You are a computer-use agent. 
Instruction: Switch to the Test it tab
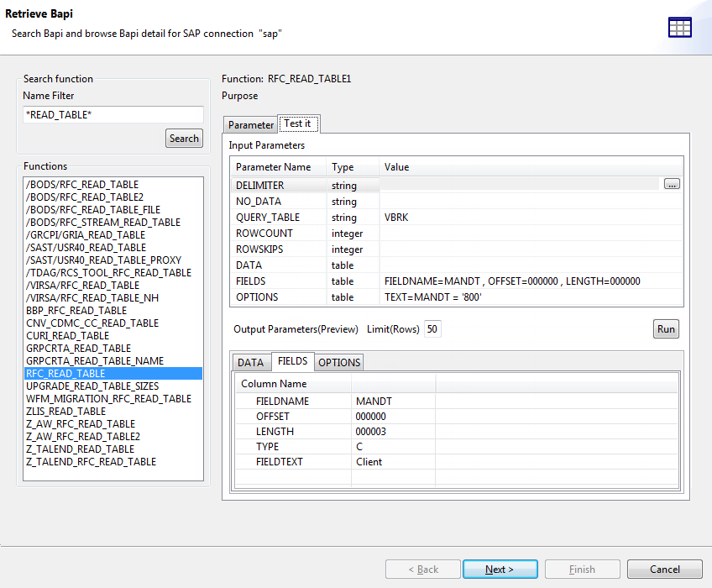pos(299,123)
